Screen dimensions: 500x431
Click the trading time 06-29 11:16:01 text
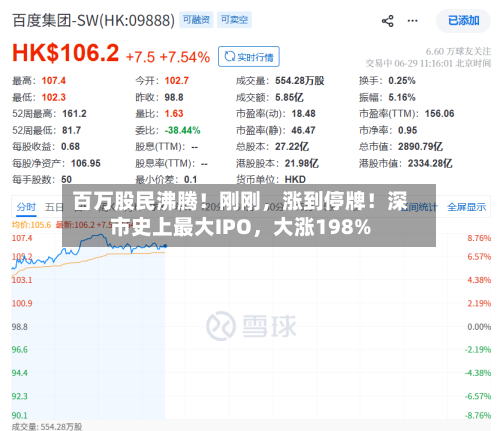tap(423, 63)
